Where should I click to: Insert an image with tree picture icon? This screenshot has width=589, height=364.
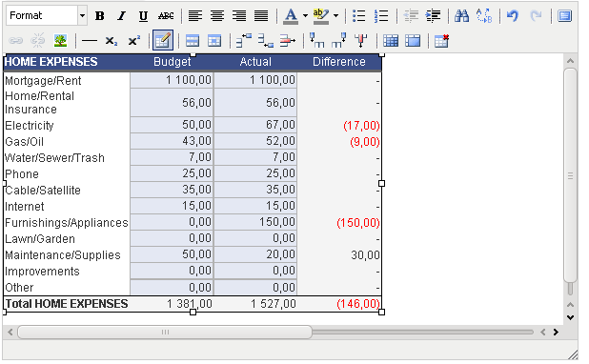60,41
